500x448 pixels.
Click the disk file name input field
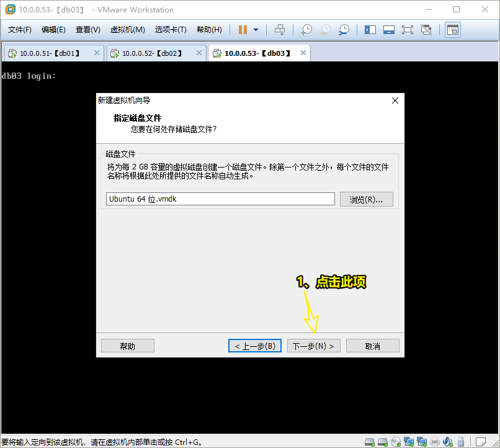pos(220,199)
